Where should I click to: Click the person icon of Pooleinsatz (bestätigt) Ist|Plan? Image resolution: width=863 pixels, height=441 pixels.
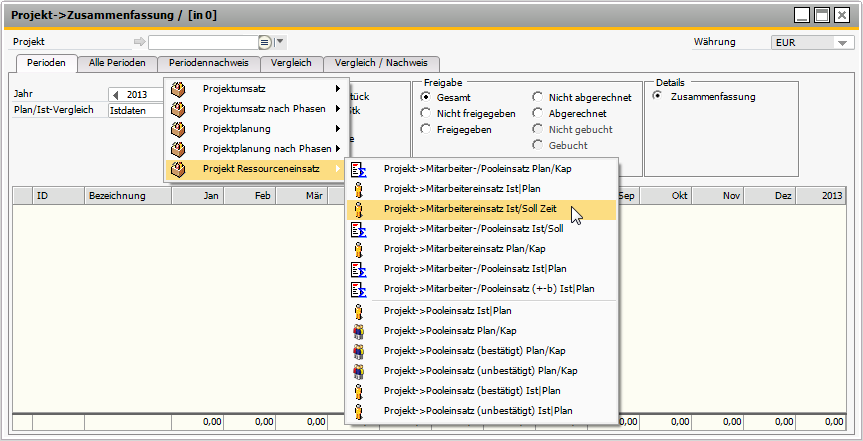click(x=359, y=391)
